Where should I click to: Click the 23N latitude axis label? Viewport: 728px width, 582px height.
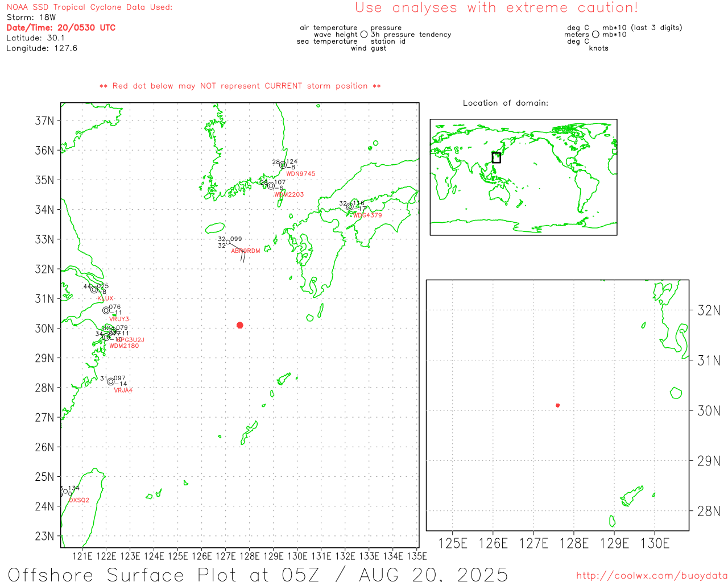pos(45,536)
